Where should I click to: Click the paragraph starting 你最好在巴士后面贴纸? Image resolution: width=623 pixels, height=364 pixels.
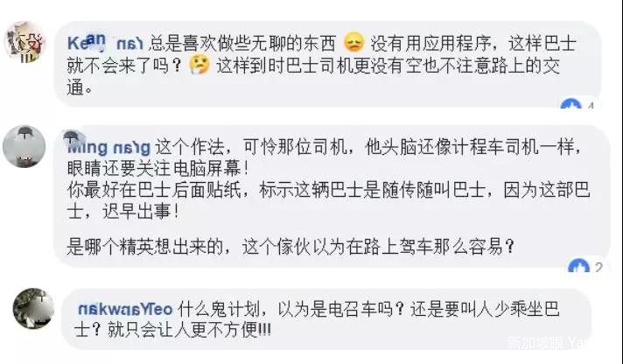pos(329,200)
